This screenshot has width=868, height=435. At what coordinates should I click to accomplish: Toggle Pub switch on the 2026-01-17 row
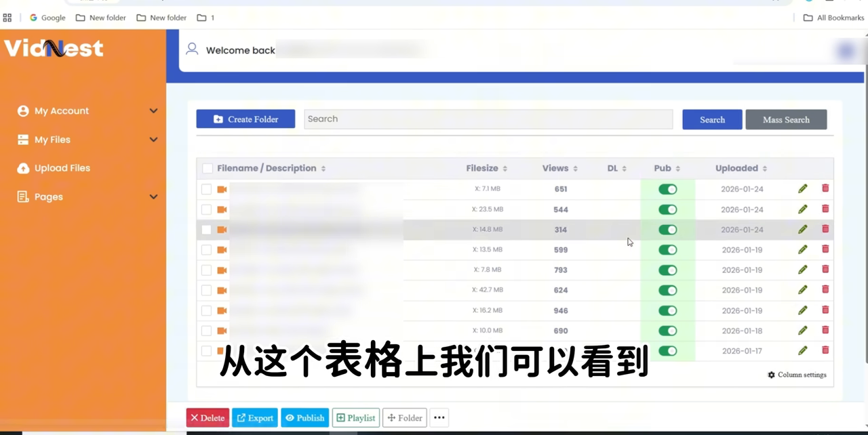[x=668, y=351]
